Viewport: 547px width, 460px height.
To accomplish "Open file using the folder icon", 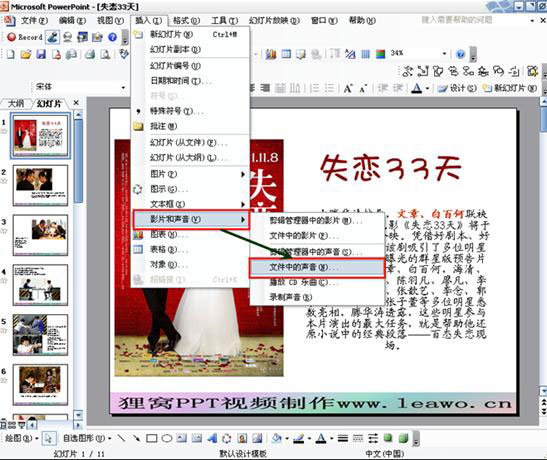I will [x=26, y=54].
